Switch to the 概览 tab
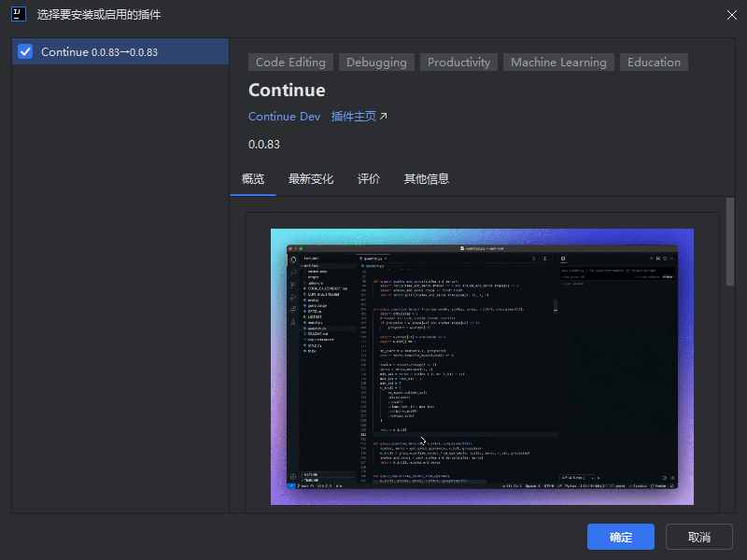The image size is (747, 560). click(x=253, y=179)
